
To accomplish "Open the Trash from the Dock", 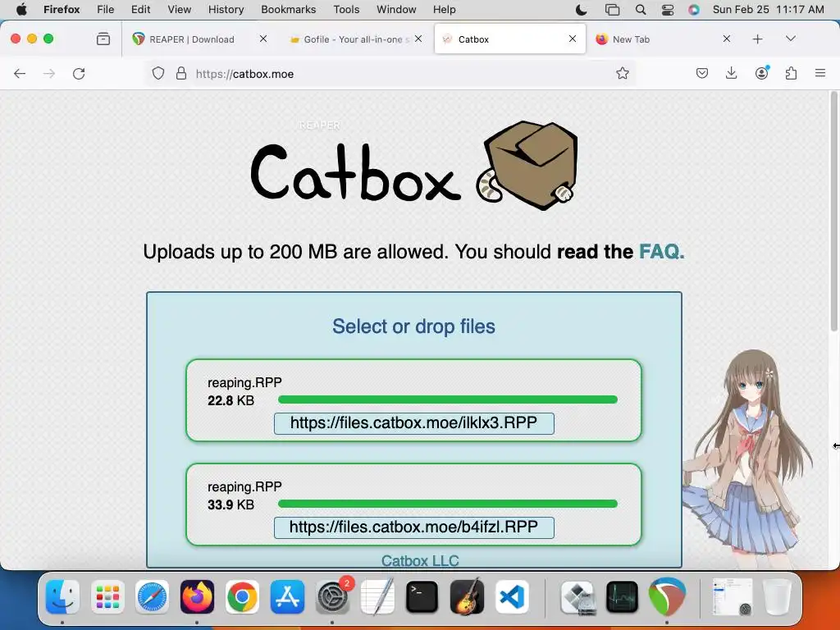I will (x=778, y=596).
